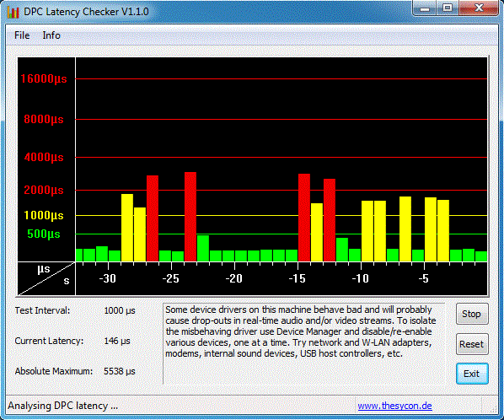Click the 500µs green threshold label

point(44,234)
